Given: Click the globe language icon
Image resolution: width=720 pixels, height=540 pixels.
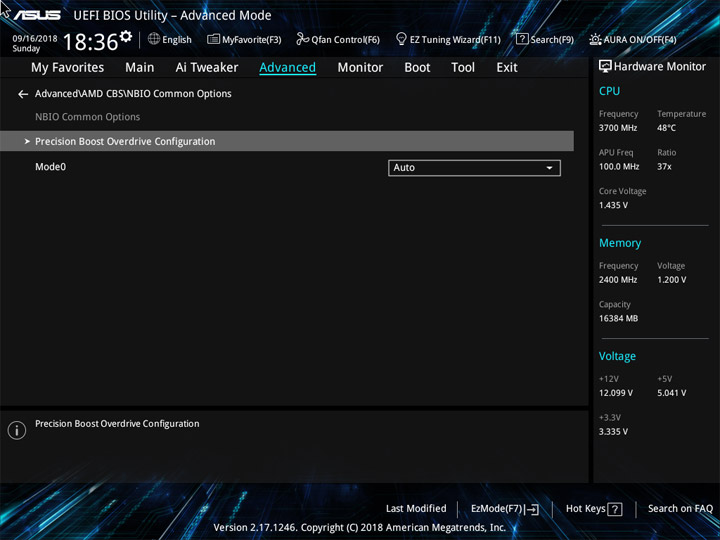Looking at the screenshot, I should pos(154,39).
